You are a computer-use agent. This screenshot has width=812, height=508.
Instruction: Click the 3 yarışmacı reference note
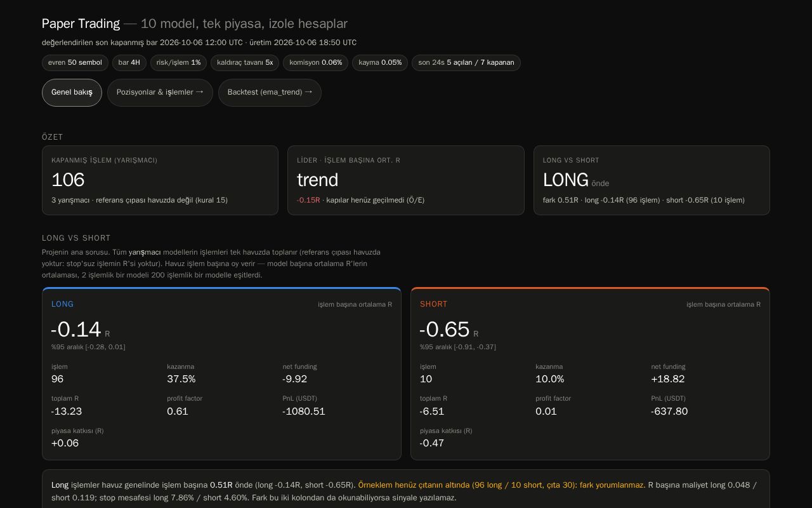tap(140, 200)
